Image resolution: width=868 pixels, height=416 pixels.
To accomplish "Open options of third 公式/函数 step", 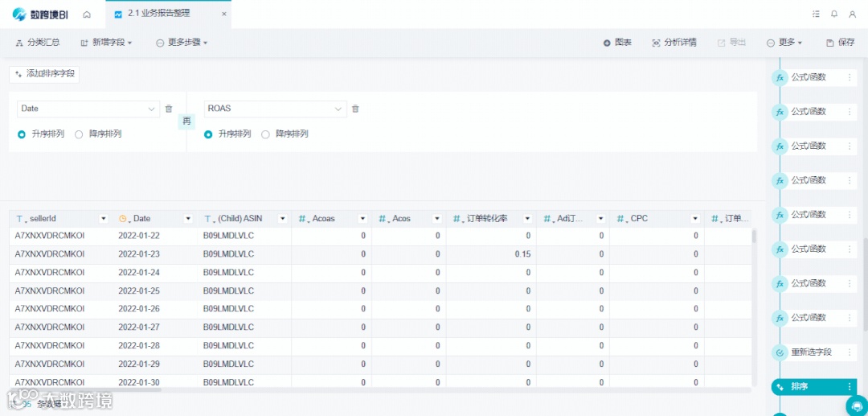I will [x=850, y=146].
